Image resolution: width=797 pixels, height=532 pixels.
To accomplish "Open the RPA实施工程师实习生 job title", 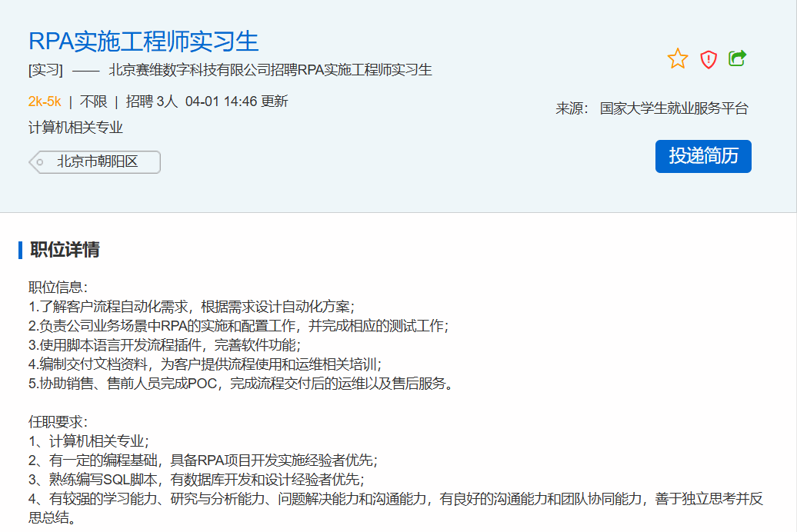I will pyautogui.click(x=143, y=41).
